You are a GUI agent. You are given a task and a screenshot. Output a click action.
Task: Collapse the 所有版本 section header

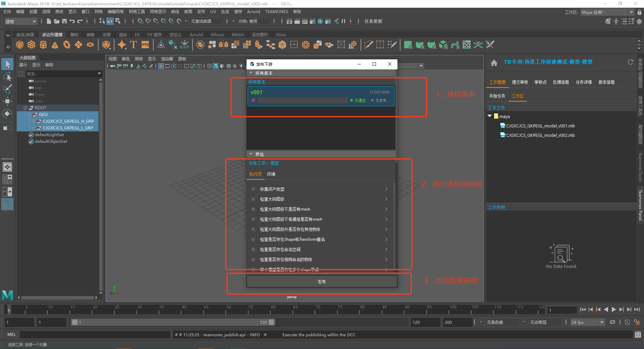(251, 73)
